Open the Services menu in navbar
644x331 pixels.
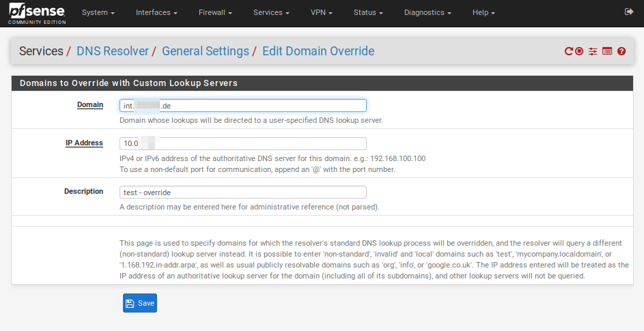click(x=270, y=13)
